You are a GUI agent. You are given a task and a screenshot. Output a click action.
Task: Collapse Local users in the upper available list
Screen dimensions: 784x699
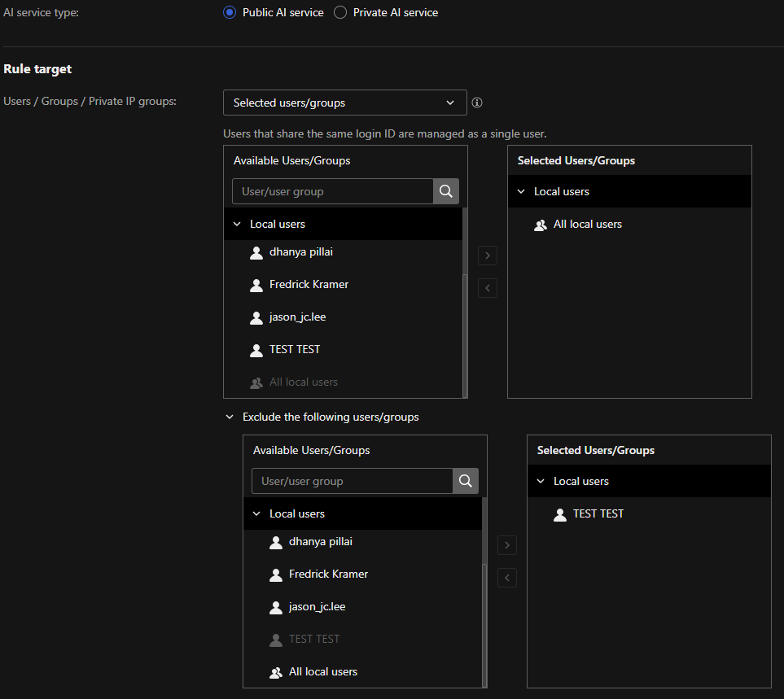[x=237, y=224]
